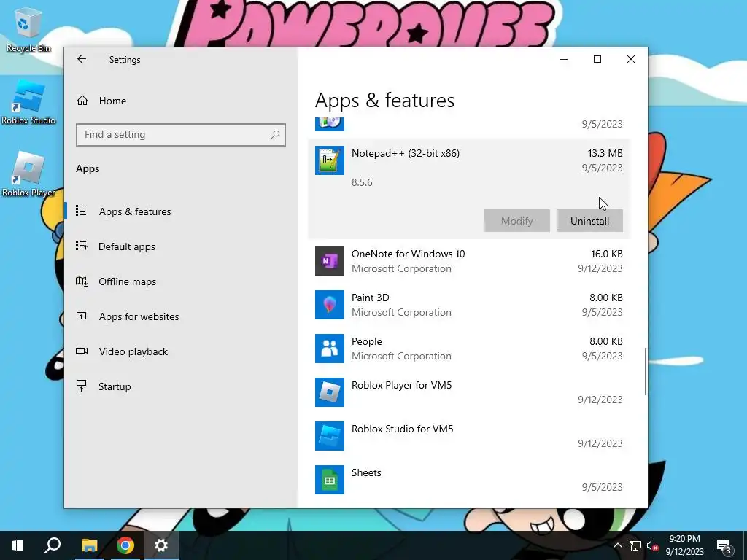Click the back arrow in Settings
The image size is (747, 560).
(82, 59)
